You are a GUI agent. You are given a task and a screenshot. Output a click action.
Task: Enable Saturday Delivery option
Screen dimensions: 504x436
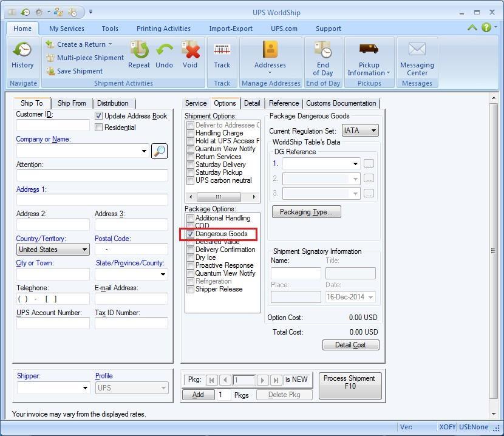(x=190, y=165)
